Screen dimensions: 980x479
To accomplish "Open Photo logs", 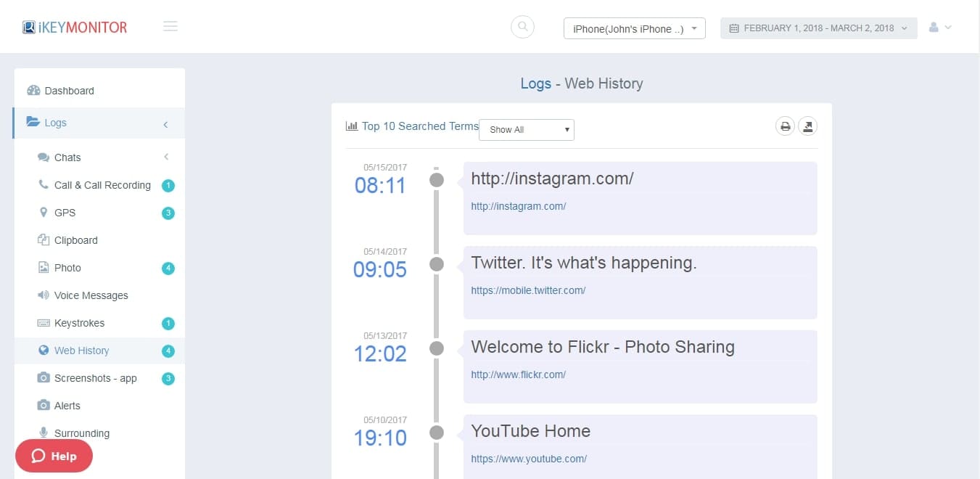I will click(67, 268).
